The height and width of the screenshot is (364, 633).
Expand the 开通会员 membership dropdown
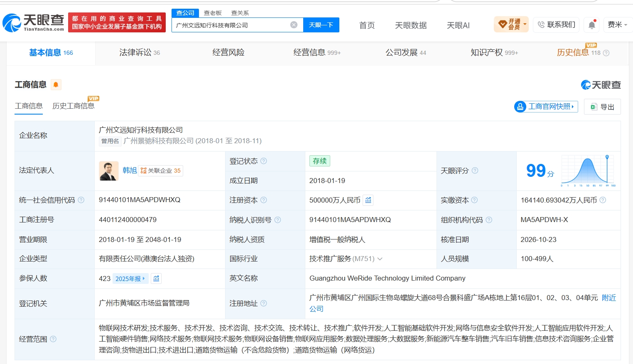[x=511, y=24]
